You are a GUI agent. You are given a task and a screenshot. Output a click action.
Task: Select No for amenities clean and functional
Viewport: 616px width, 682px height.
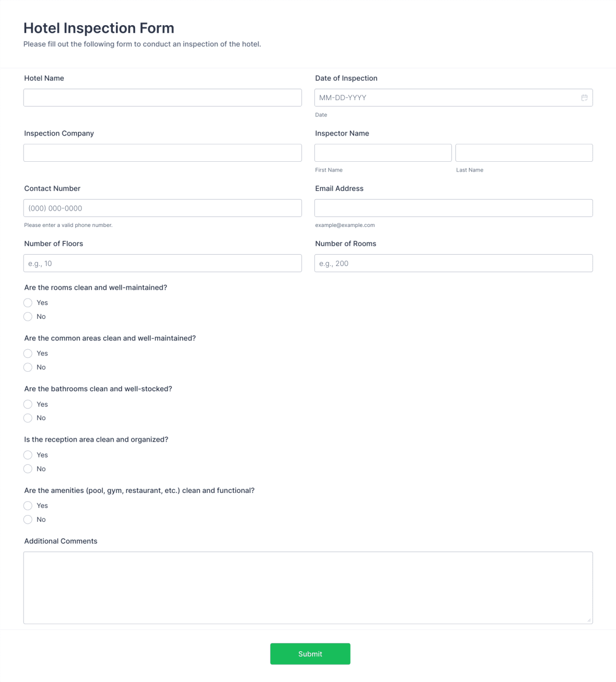pos(28,519)
